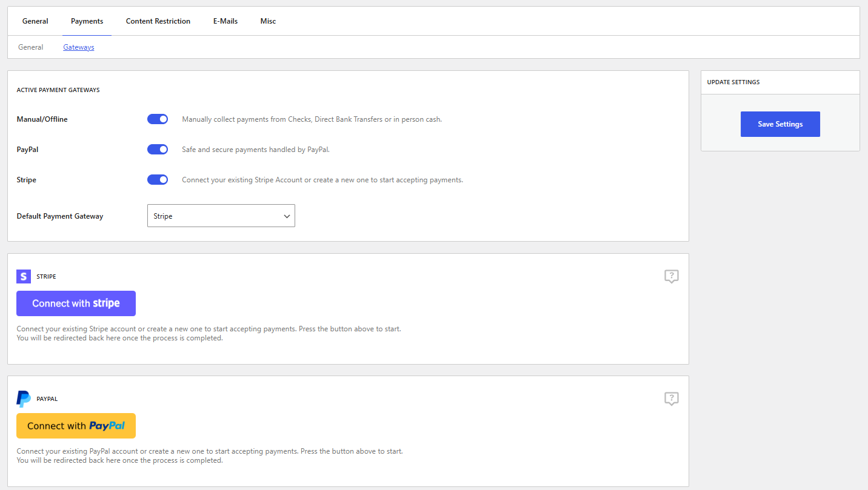Click the Stripe gateway row label
Viewport: 868px width, 490px height.
pyautogui.click(x=27, y=180)
